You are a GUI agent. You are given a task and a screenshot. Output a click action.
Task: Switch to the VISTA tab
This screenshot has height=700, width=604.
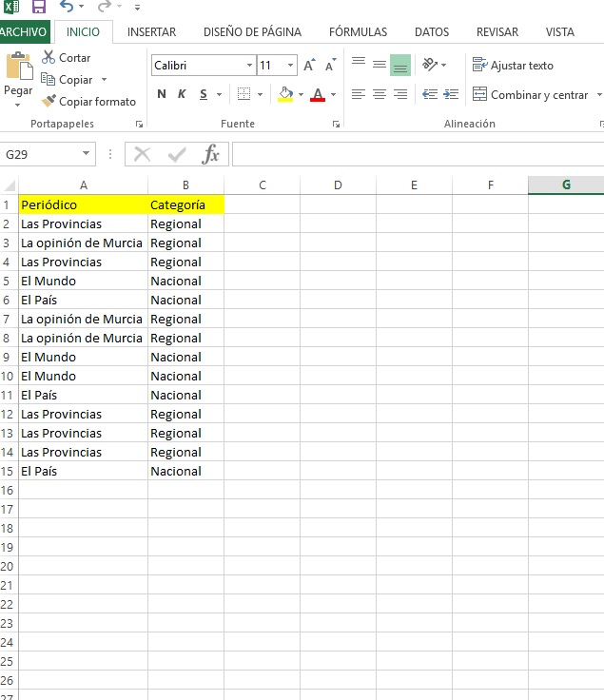pyautogui.click(x=560, y=32)
